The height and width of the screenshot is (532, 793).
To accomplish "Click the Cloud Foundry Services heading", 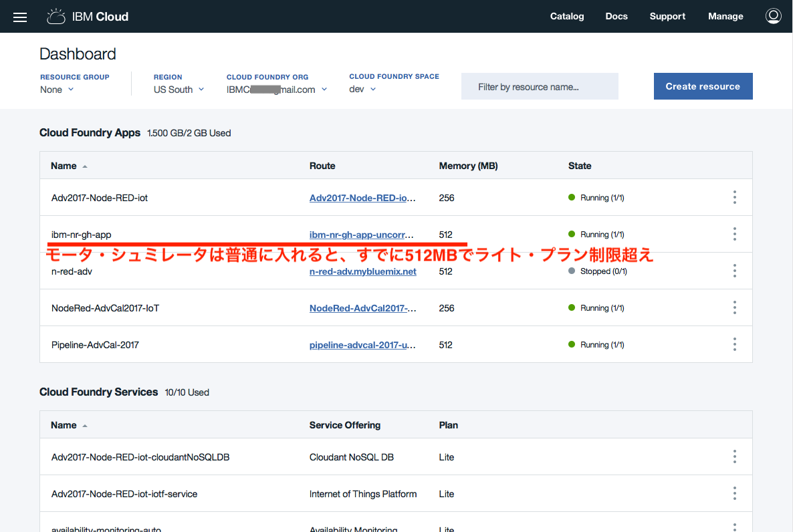I will [x=98, y=392].
